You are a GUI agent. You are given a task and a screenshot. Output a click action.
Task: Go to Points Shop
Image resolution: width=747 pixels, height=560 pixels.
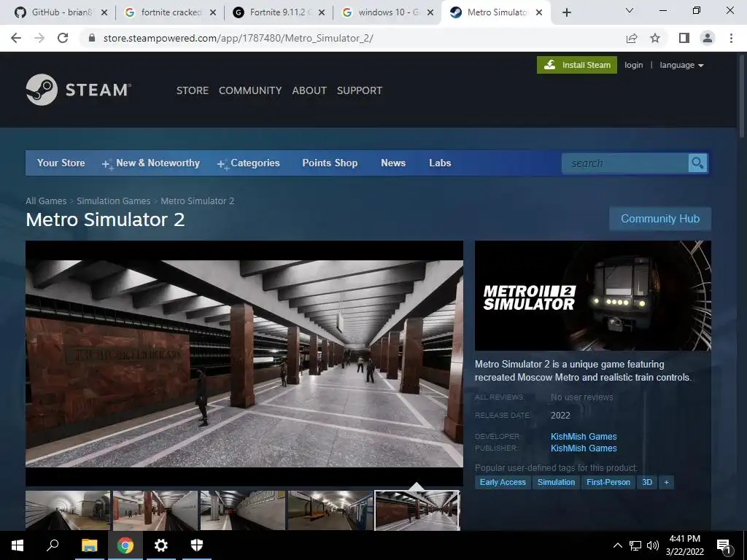click(x=330, y=163)
